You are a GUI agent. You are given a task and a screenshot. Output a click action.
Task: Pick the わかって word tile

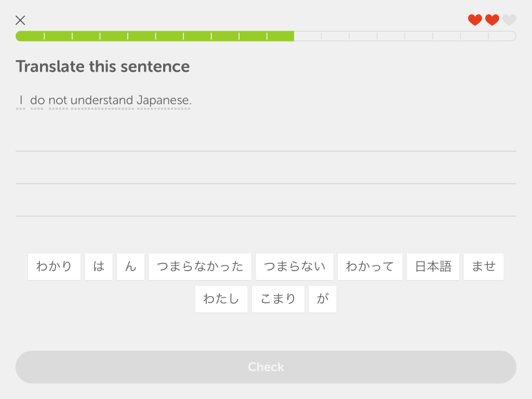pyautogui.click(x=370, y=267)
